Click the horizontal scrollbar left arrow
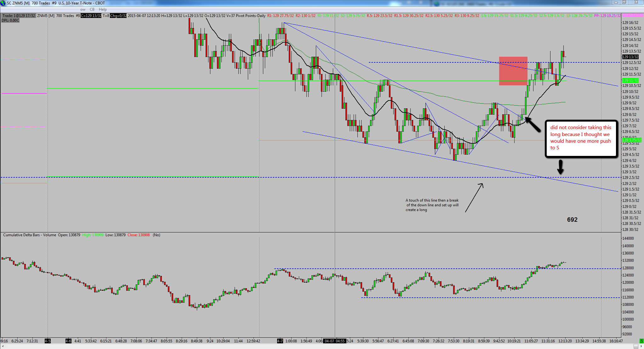Viewport: 644px width, 349px height. click(2, 346)
